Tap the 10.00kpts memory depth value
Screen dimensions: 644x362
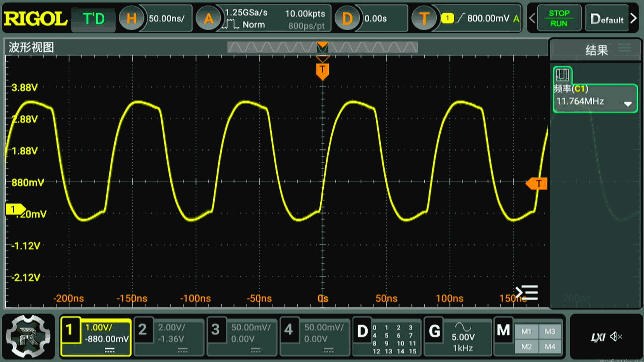coord(305,13)
